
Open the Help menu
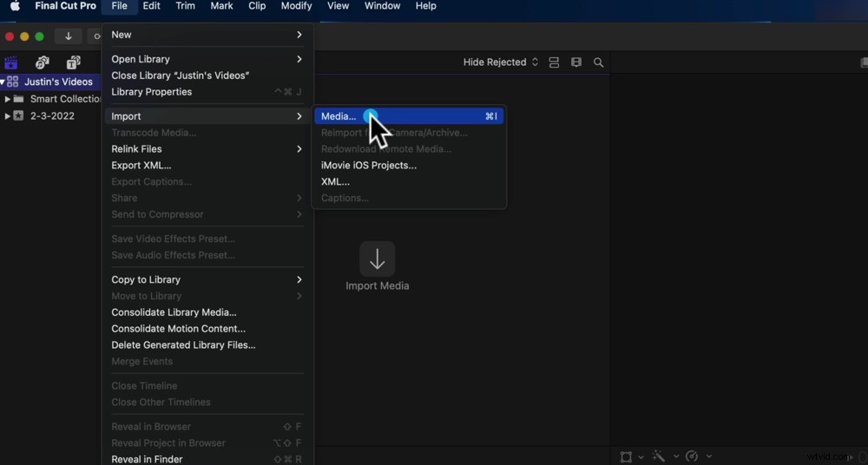coord(425,6)
